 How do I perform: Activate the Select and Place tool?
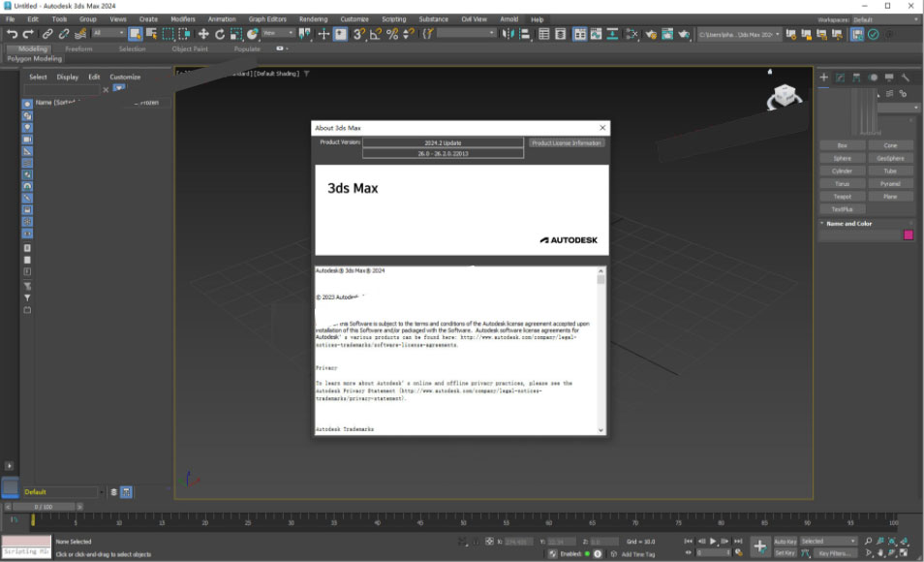click(252, 34)
